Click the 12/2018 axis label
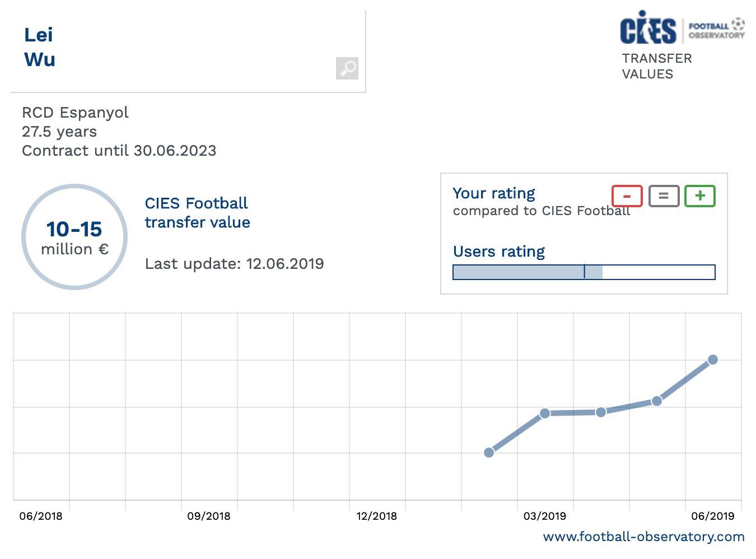 coord(376,516)
